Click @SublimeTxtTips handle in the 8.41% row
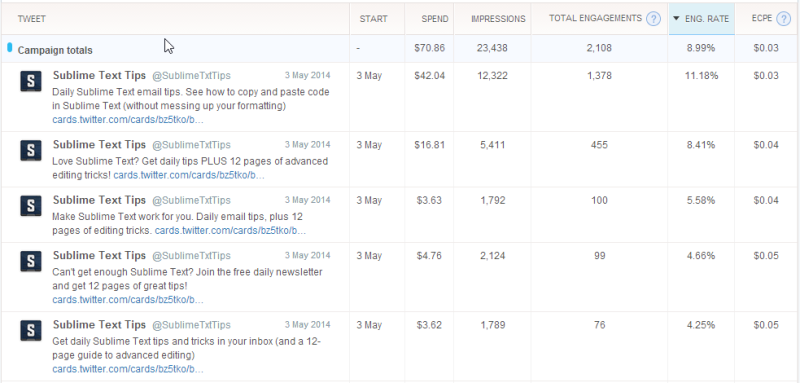 point(191,145)
